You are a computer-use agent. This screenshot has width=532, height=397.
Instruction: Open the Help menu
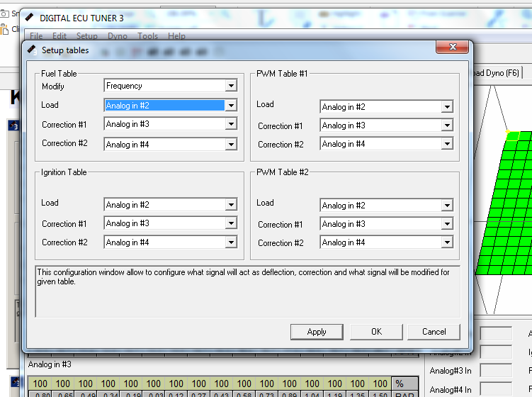pyautogui.click(x=176, y=36)
